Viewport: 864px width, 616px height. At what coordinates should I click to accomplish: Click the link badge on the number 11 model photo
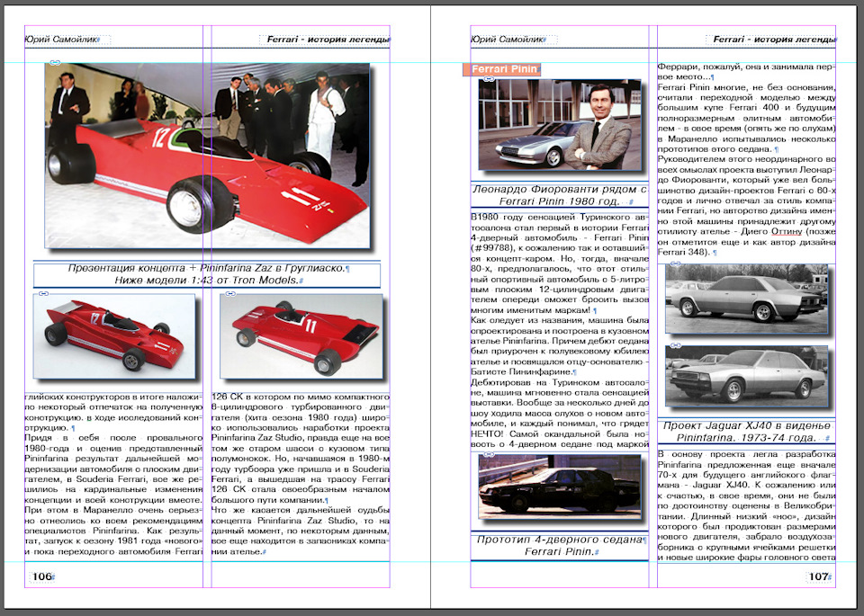click(230, 294)
